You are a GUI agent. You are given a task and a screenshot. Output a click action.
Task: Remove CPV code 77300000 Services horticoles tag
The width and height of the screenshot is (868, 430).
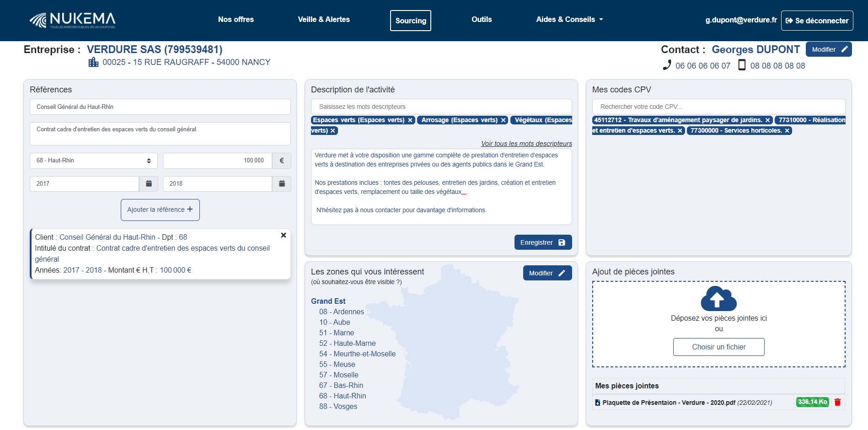pyautogui.click(x=787, y=131)
